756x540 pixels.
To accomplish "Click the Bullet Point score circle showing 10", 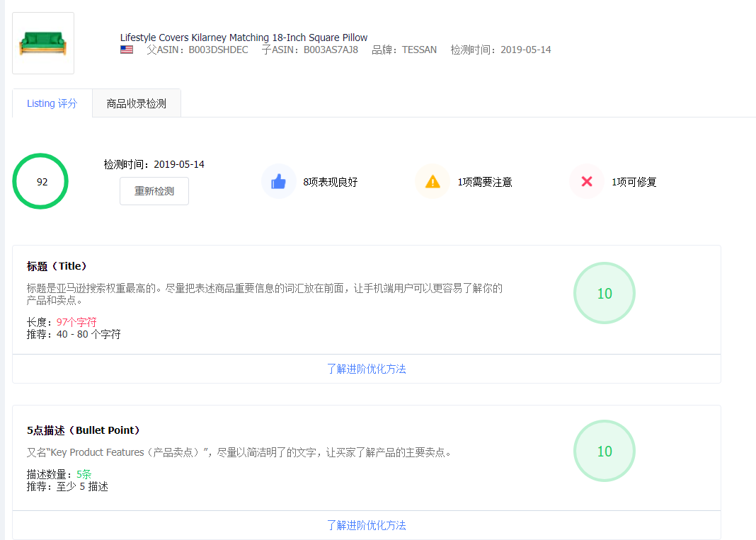I will coord(604,451).
